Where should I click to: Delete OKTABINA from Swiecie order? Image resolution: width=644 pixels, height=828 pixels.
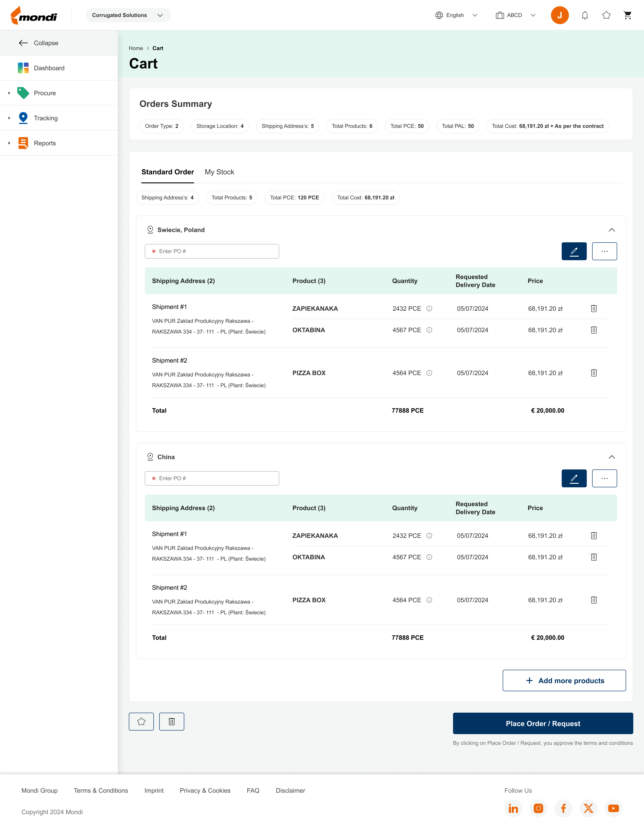594,330
